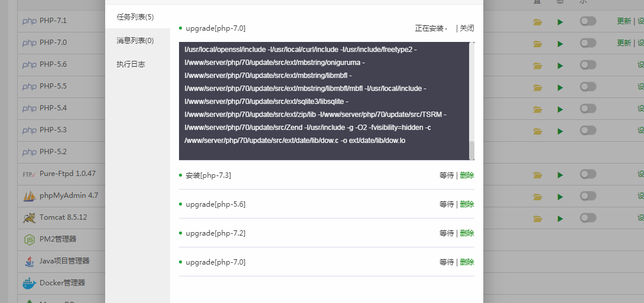Delete the upgrade[php-5.6] task
The height and width of the screenshot is (303, 644).
pos(467,204)
